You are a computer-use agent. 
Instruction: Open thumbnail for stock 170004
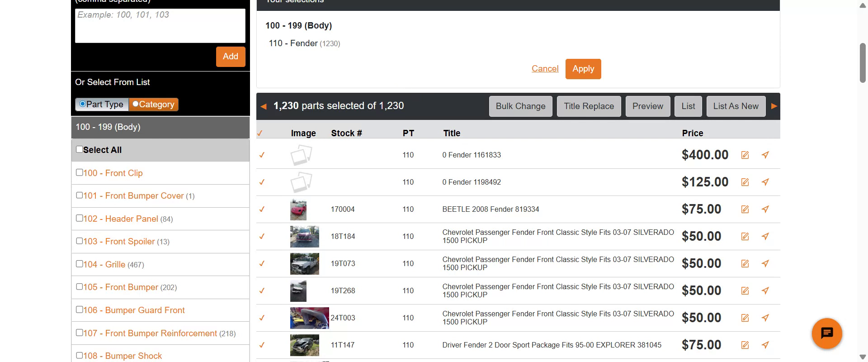(x=298, y=210)
